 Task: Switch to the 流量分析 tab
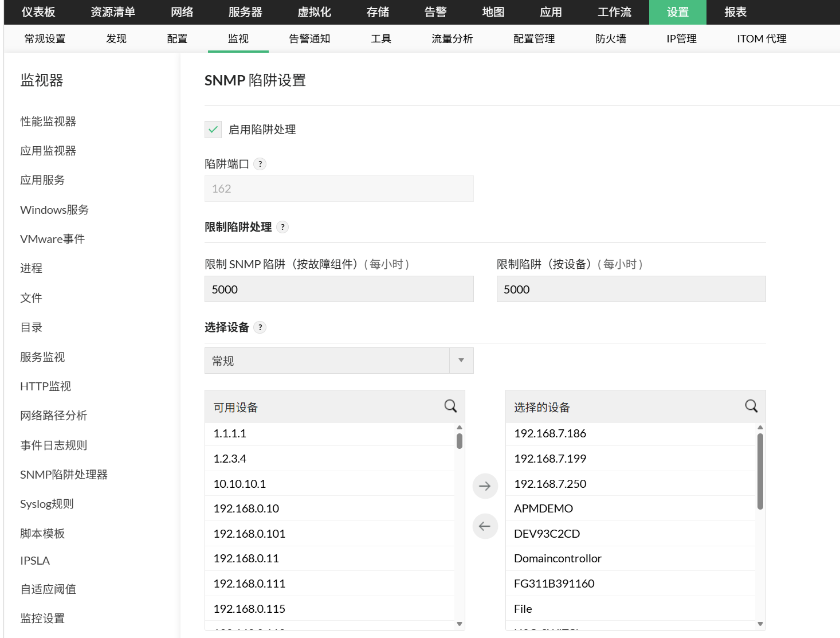(452, 38)
